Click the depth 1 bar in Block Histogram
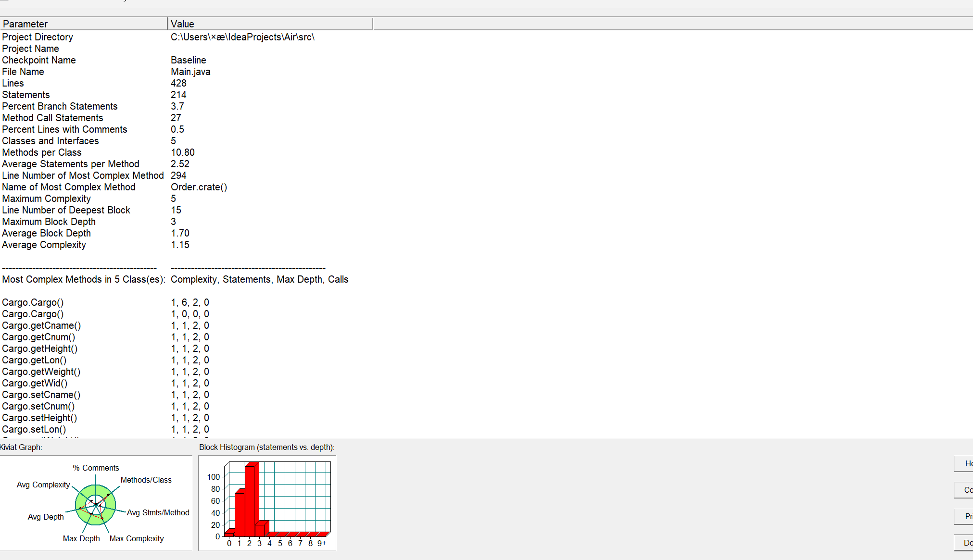 (240, 514)
